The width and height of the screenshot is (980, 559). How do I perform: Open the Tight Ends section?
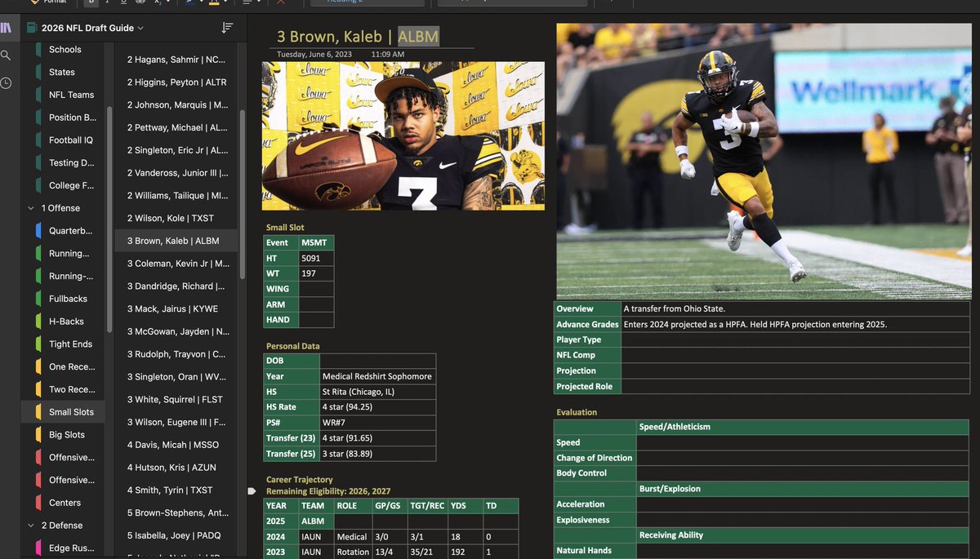point(69,344)
